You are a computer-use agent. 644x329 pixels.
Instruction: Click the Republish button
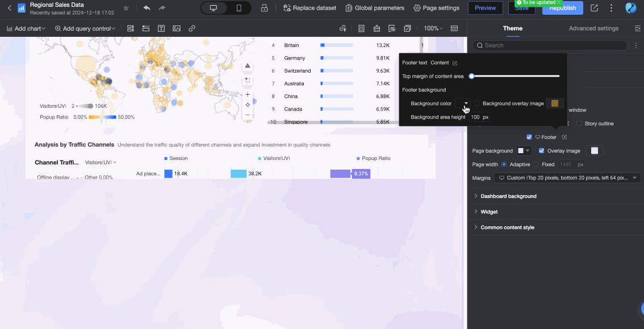[563, 8]
